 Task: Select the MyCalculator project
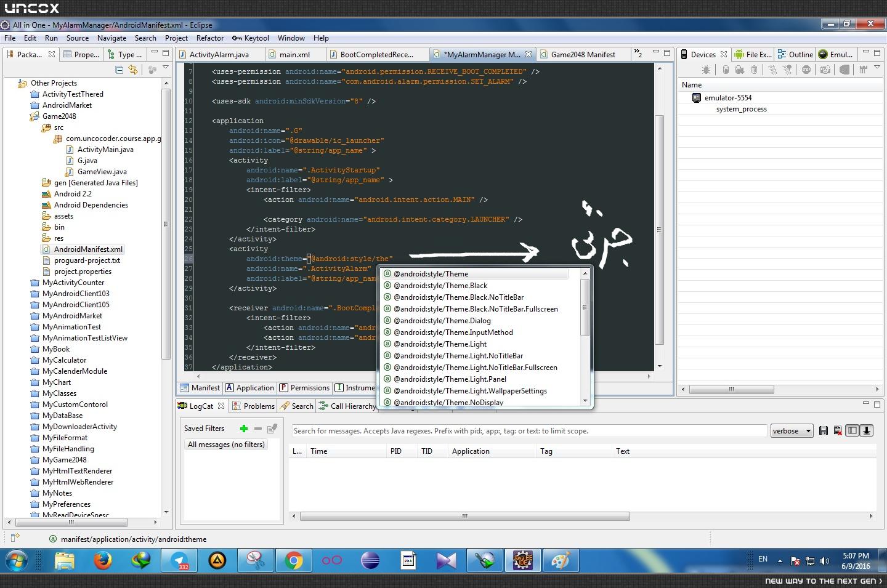[64, 360]
